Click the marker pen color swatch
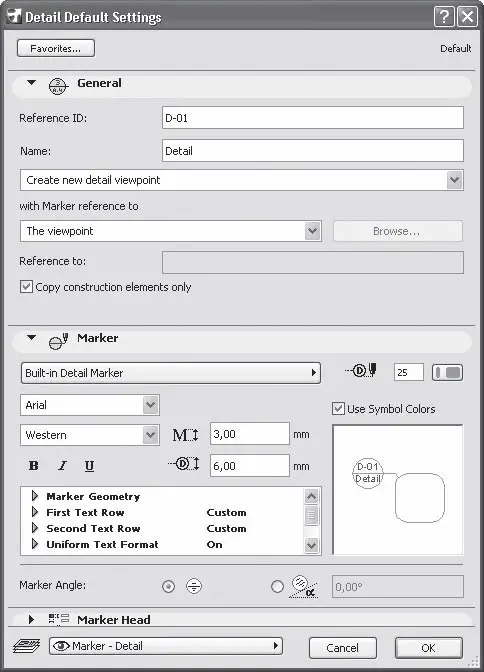This screenshot has width=484, height=672. click(x=447, y=372)
